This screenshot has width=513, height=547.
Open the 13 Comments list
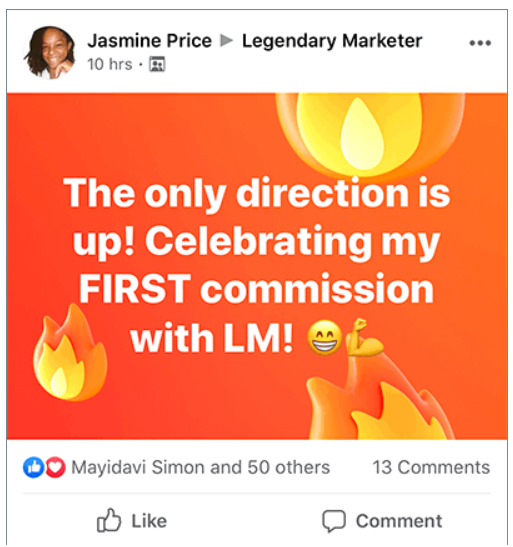click(x=431, y=467)
